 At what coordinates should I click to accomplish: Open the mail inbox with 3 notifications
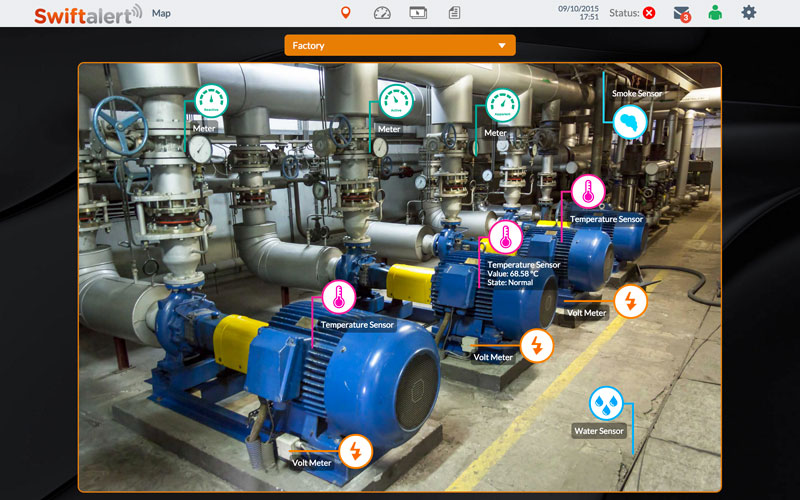tap(682, 14)
